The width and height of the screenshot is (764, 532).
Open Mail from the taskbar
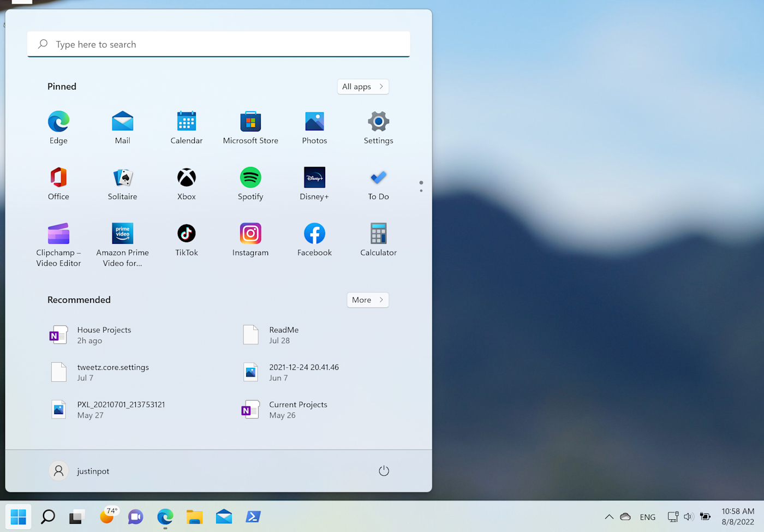[224, 516]
